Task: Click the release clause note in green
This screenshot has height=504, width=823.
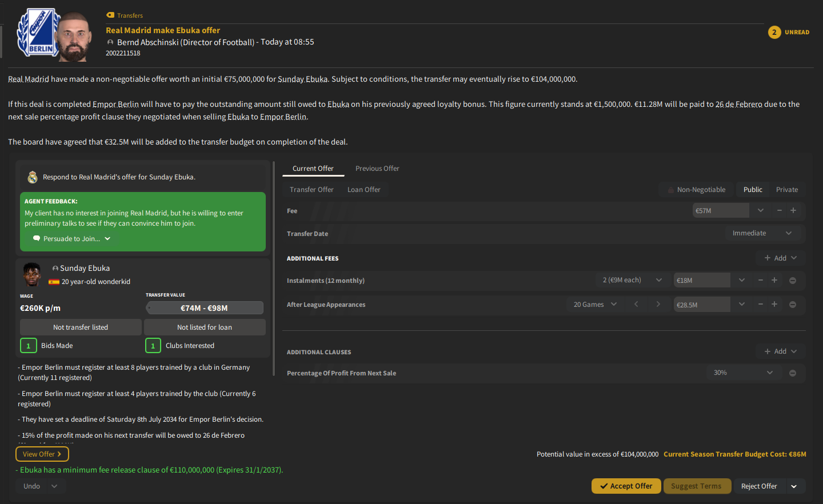Action: pos(149,470)
